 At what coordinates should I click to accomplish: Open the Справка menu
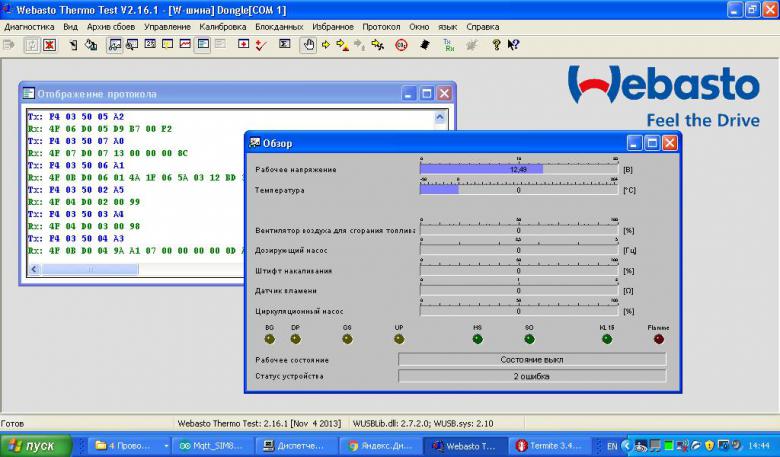coord(483,27)
